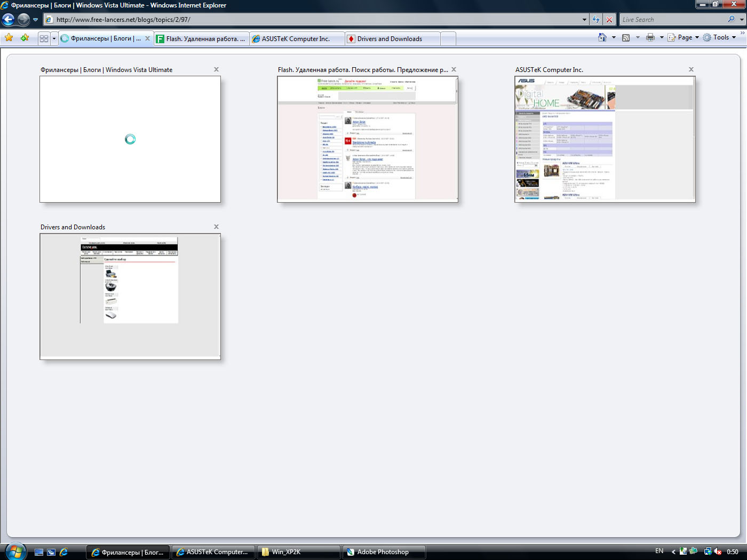Viewport: 747px width, 560px height.
Task: Restore down the Internet Explorer window
Action: pos(716,4)
